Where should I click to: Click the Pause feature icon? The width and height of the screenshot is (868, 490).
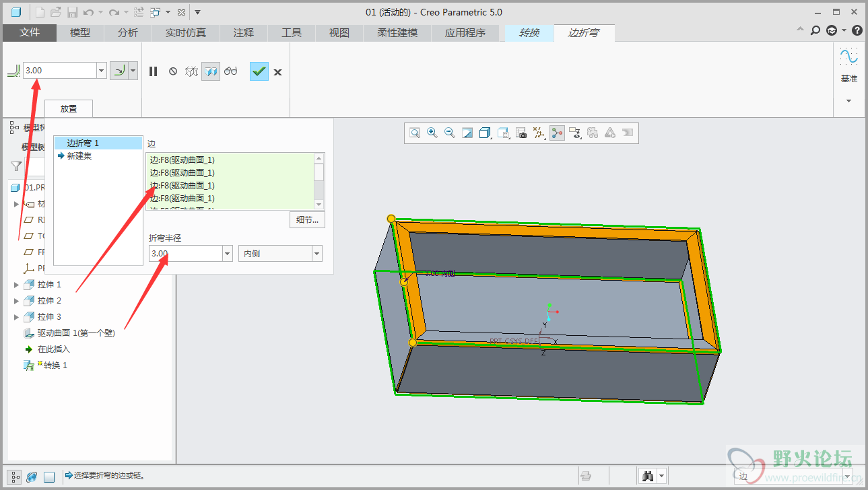pyautogui.click(x=154, y=71)
